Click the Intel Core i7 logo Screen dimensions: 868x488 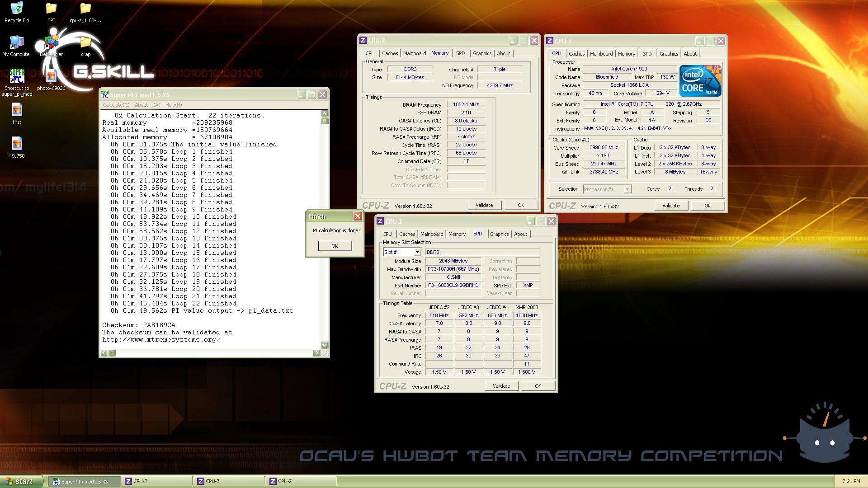(x=700, y=81)
